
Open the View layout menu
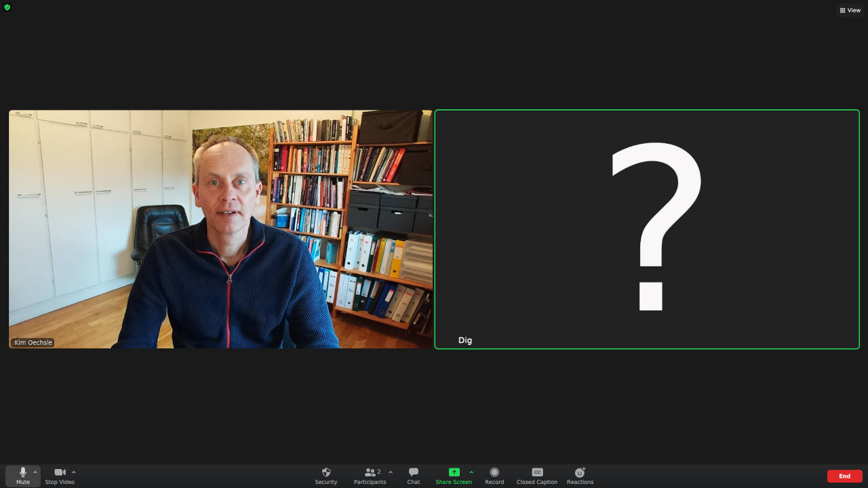tap(850, 10)
